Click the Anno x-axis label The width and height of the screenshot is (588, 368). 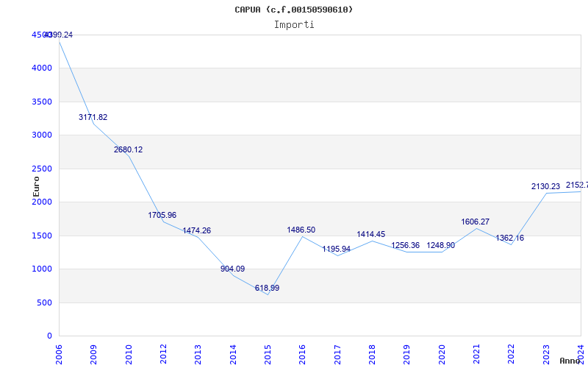coord(570,361)
